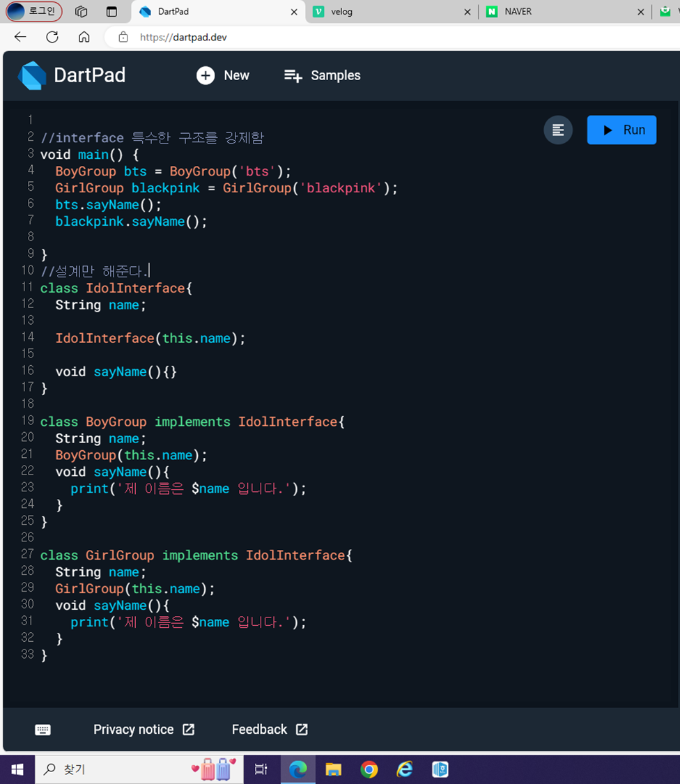Create a New pad
Screen dimensions: 680x784
pyautogui.click(x=223, y=75)
